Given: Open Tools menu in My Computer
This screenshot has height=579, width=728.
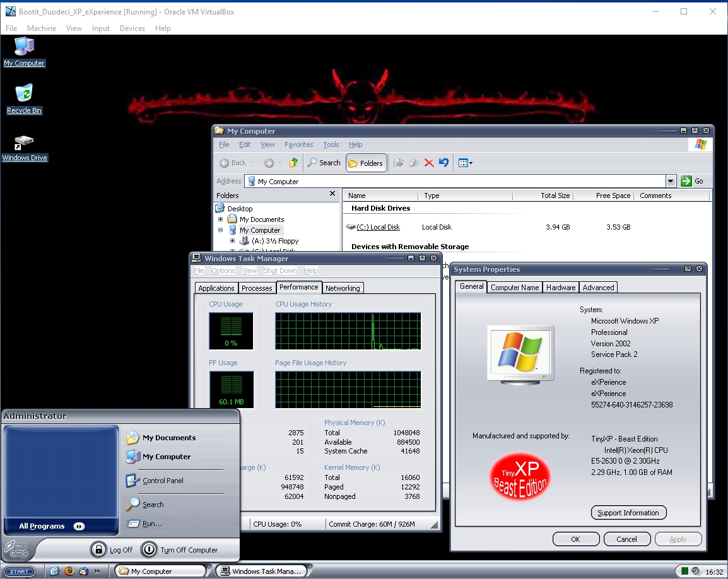Looking at the screenshot, I should [331, 144].
